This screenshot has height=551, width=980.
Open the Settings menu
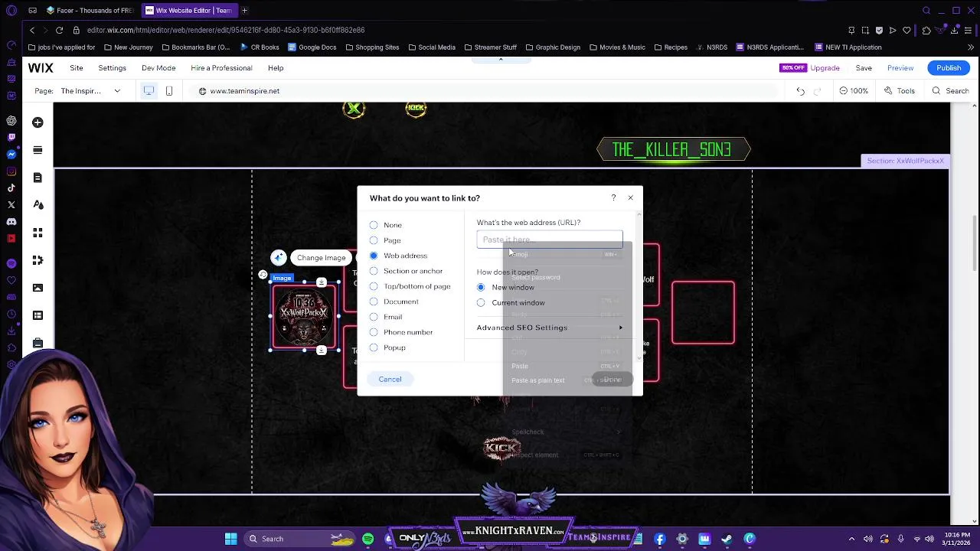112,68
